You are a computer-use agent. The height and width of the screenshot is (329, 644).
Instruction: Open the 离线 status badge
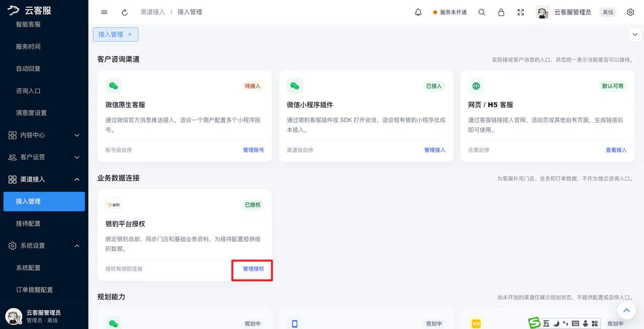(608, 12)
